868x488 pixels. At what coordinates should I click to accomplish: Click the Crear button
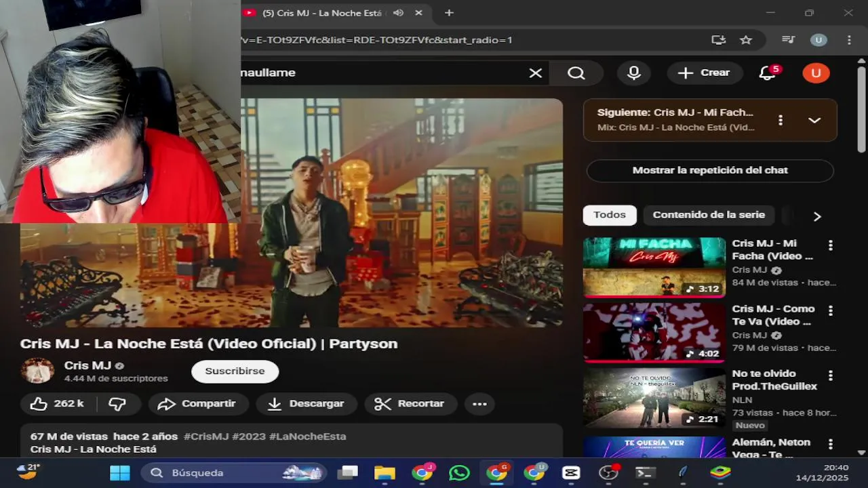[x=704, y=73]
